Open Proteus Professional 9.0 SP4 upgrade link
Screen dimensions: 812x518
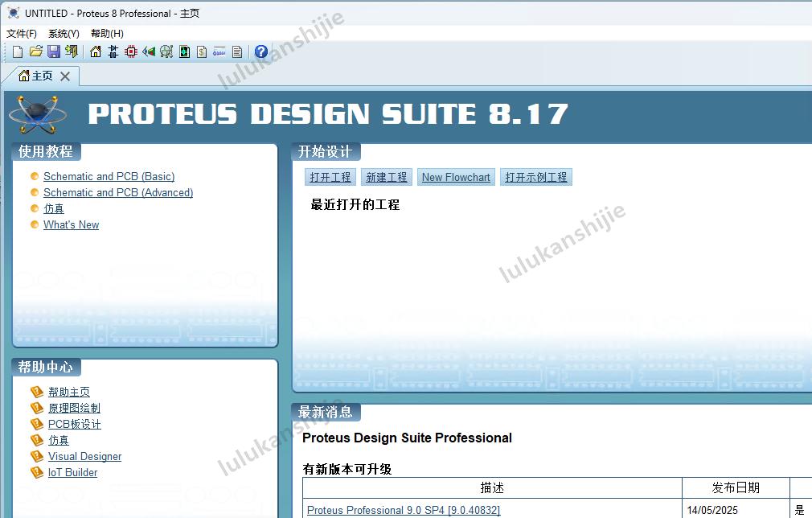pyautogui.click(x=404, y=510)
